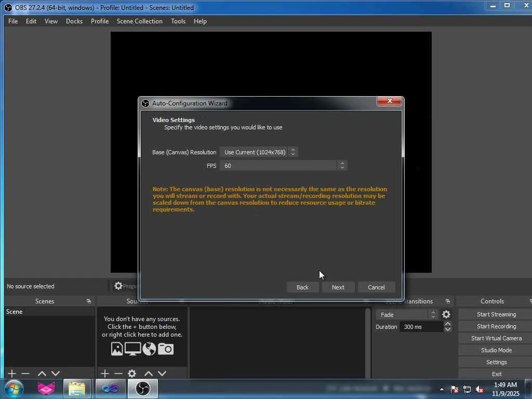Image resolution: width=532 pixels, height=399 pixels.
Task: Add a new scene with plus icon
Action: (11, 374)
